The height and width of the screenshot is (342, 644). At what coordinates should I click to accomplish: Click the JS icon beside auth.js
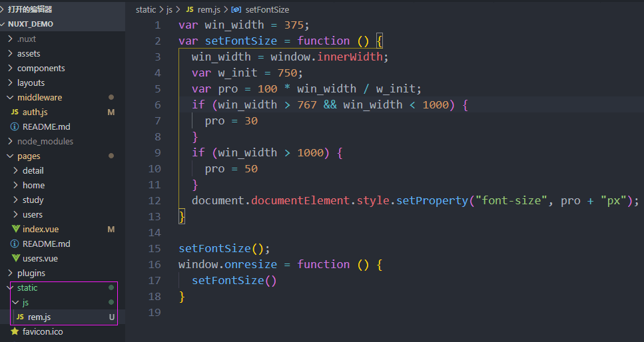15,112
